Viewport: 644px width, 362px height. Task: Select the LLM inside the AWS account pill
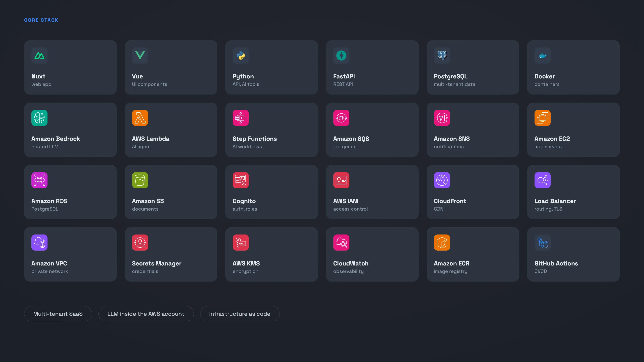point(146,314)
